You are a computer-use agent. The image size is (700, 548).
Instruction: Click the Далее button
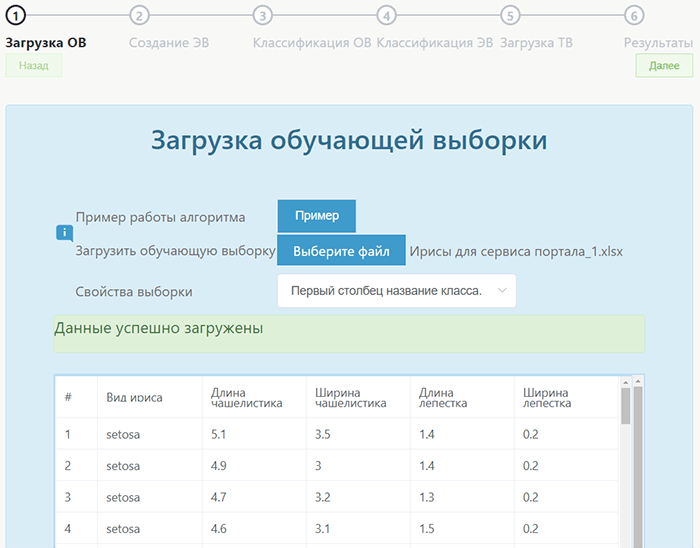point(664,66)
